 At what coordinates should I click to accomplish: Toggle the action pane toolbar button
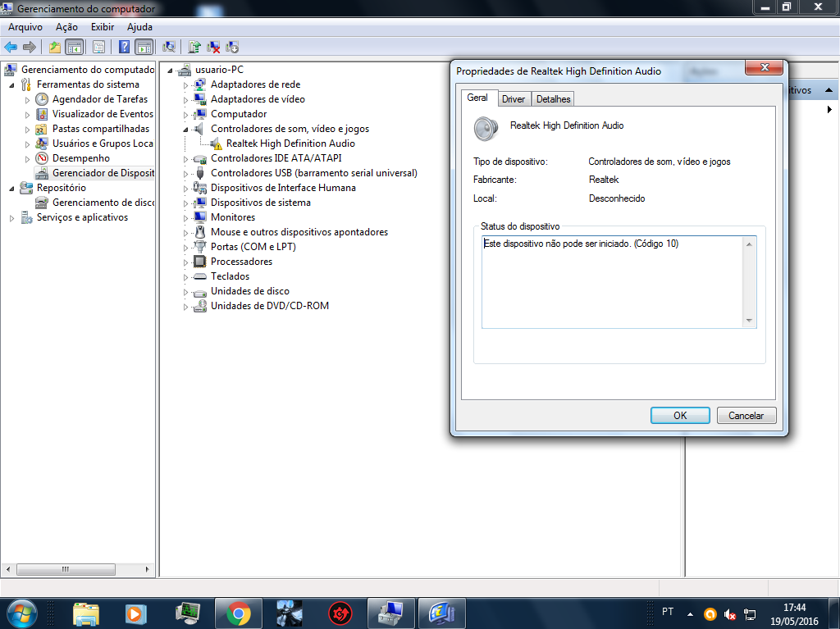point(144,47)
